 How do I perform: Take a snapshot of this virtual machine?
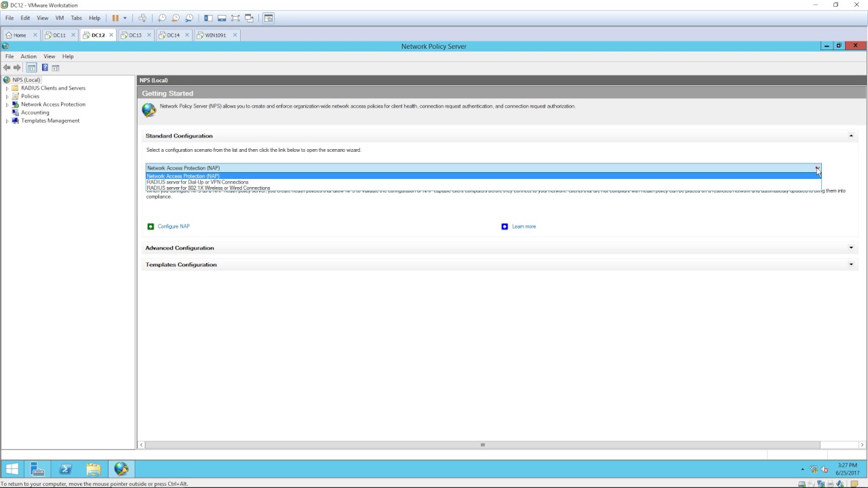tap(162, 18)
